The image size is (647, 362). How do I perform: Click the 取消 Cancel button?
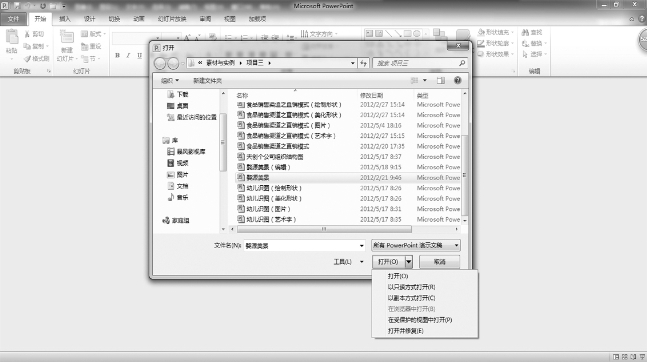click(x=439, y=262)
